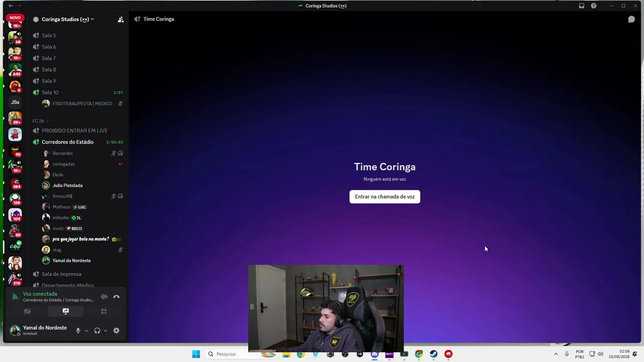Toggle screen sharing in the voice panel

tap(65, 311)
